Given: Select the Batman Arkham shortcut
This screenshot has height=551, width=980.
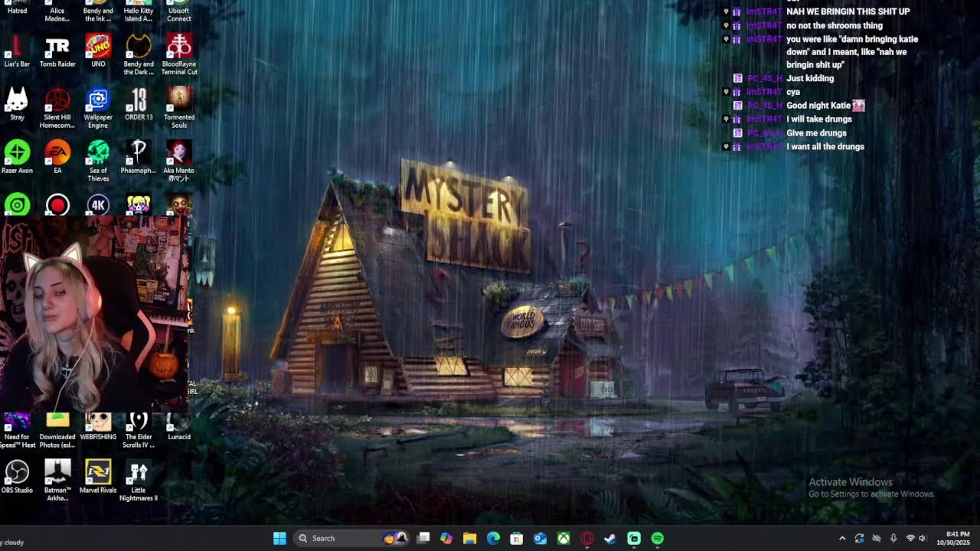Looking at the screenshot, I should pos(57,481).
